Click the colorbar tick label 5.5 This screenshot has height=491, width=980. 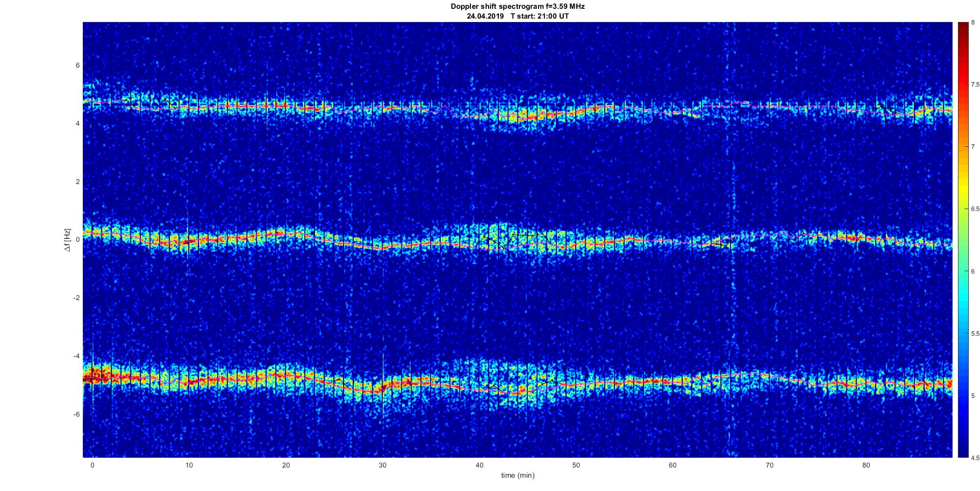click(x=975, y=334)
